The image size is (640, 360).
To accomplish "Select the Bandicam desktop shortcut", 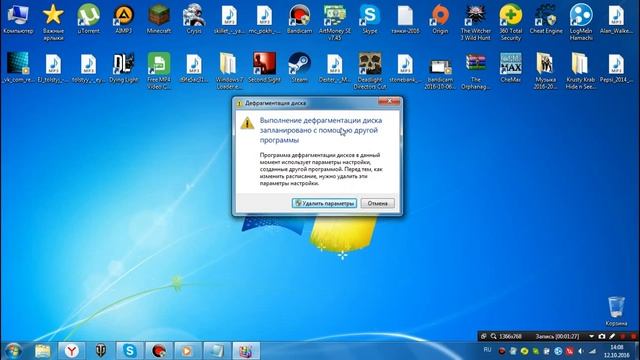I will tap(299, 19).
